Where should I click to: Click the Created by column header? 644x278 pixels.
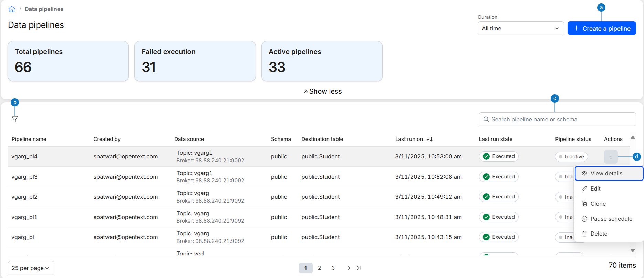tap(107, 139)
